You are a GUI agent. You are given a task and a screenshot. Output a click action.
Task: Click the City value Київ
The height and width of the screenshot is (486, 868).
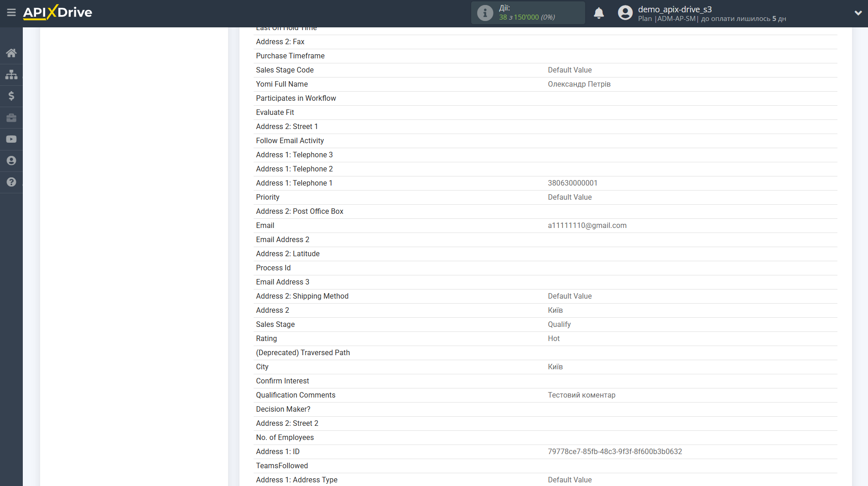(555, 367)
